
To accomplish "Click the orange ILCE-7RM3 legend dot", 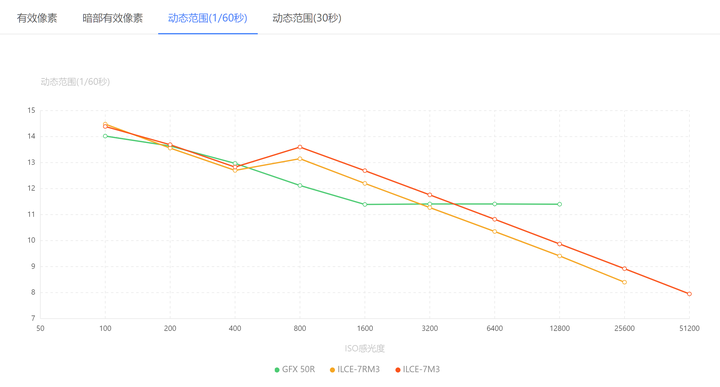I will (x=332, y=370).
